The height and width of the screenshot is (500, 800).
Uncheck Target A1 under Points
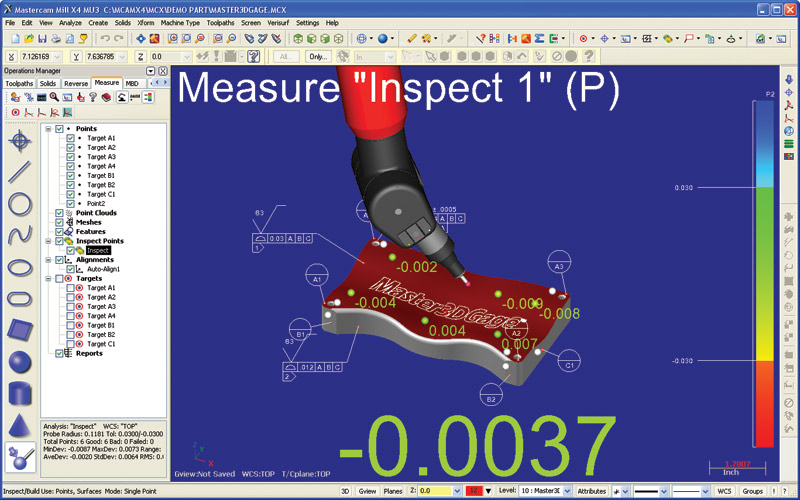click(x=70, y=138)
